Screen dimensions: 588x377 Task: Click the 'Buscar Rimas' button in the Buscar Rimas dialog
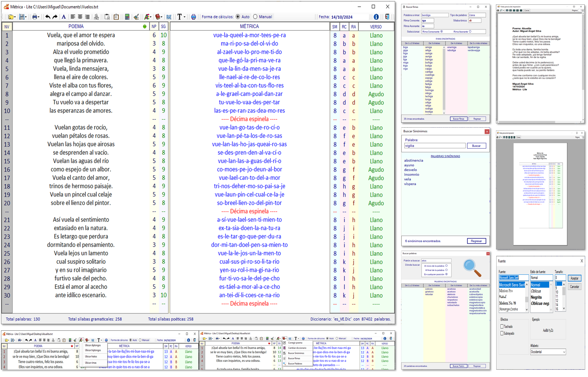coord(458,119)
